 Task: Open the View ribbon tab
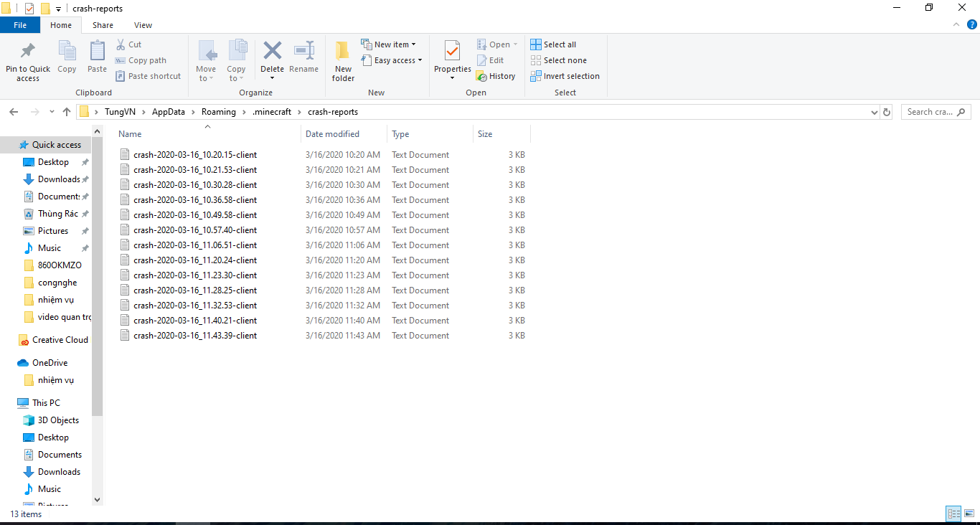click(x=143, y=25)
